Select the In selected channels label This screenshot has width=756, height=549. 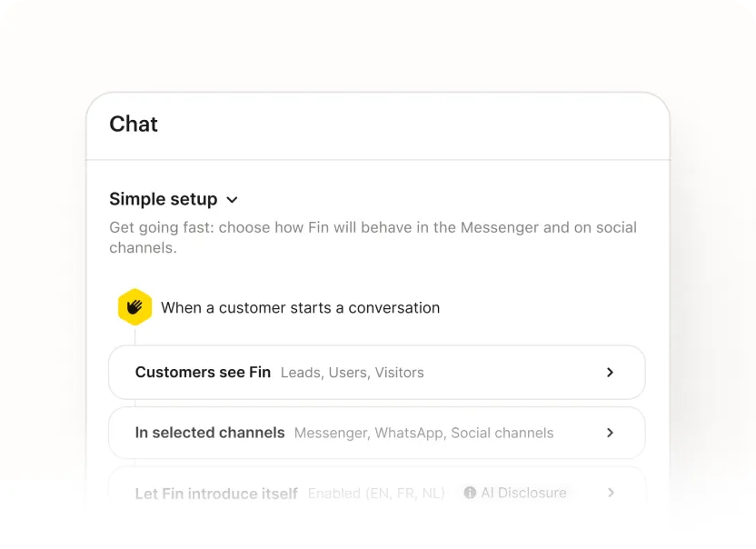(x=210, y=433)
